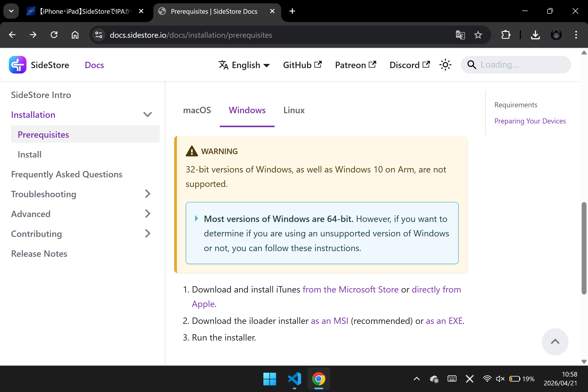The width and height of the screenshot is (588, 392).
Task: View site information icon in address bar
Action: pyautogui.click(x=99, y=35)
